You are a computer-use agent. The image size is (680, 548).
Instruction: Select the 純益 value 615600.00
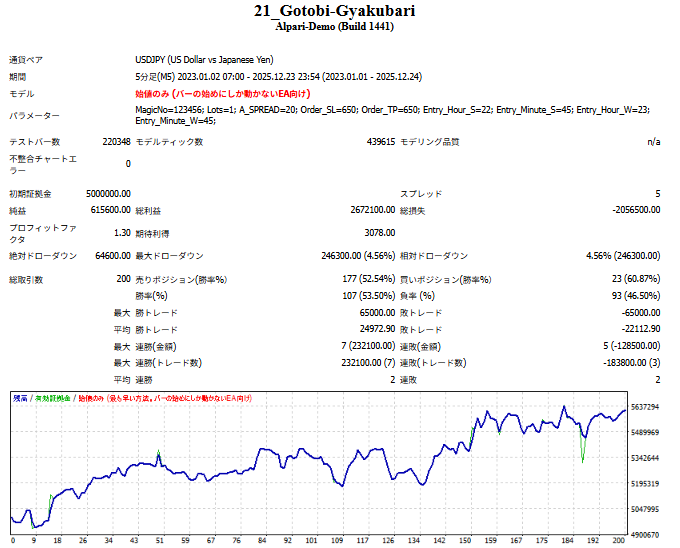[x=105, y=211]
